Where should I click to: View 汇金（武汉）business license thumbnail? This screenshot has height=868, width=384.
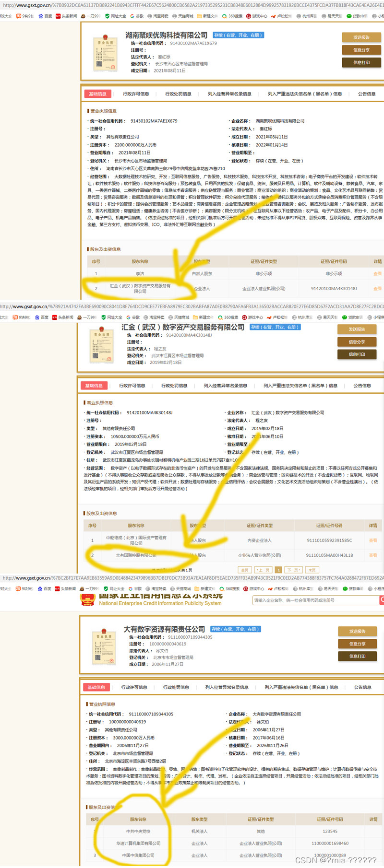click(x=102, y=345)
